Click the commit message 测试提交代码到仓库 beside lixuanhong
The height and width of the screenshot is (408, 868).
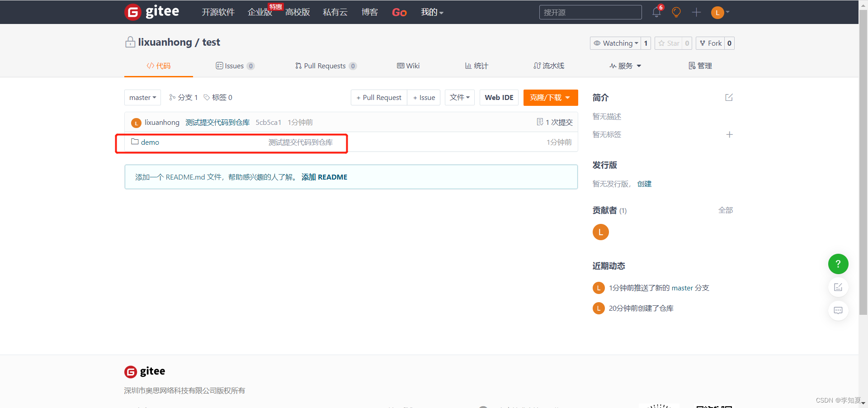(217, 122)
